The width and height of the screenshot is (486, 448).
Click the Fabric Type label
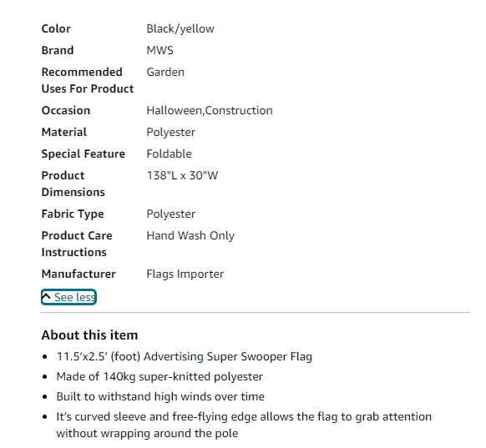point(73,214)
